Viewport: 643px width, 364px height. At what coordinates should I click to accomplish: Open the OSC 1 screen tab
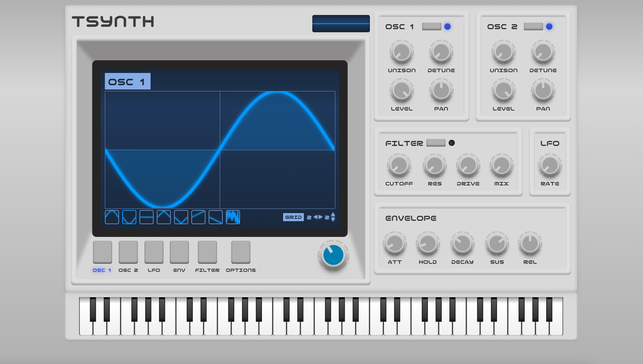pyautogui.click(x=103, y=252)
